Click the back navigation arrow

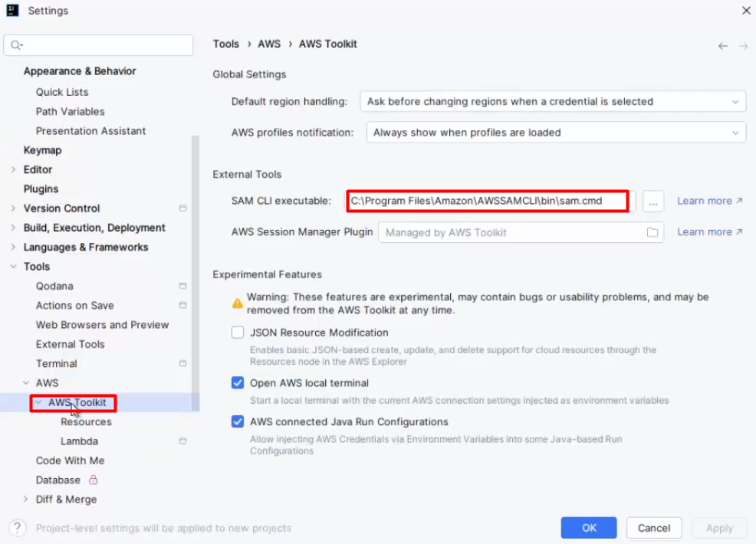[723, 46]
